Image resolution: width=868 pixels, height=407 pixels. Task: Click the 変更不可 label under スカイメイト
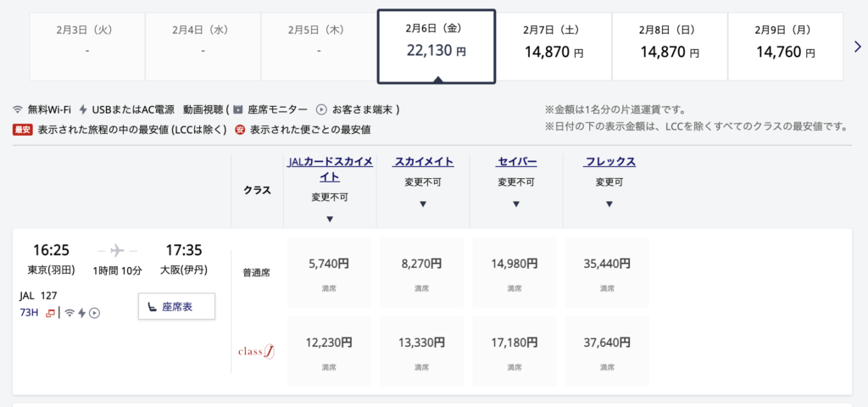coord(423,181)
